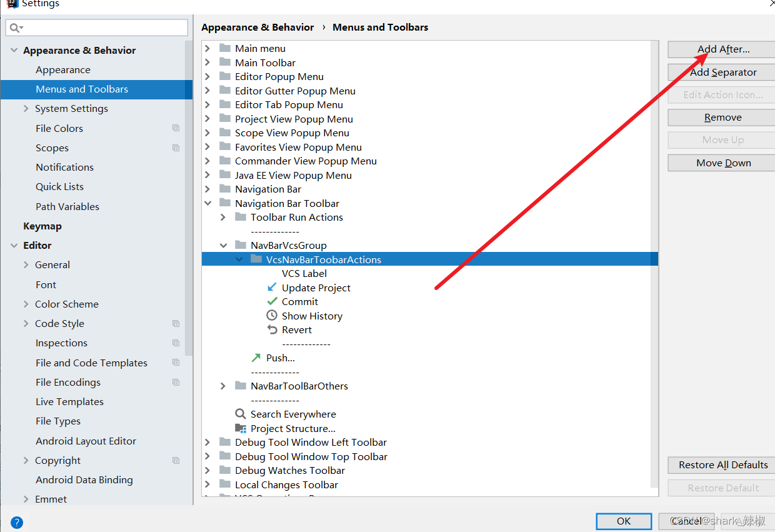Screen dimensions: 775x532
Task: Expand the Toolbar Run Actions node
Action: point(223,217)
